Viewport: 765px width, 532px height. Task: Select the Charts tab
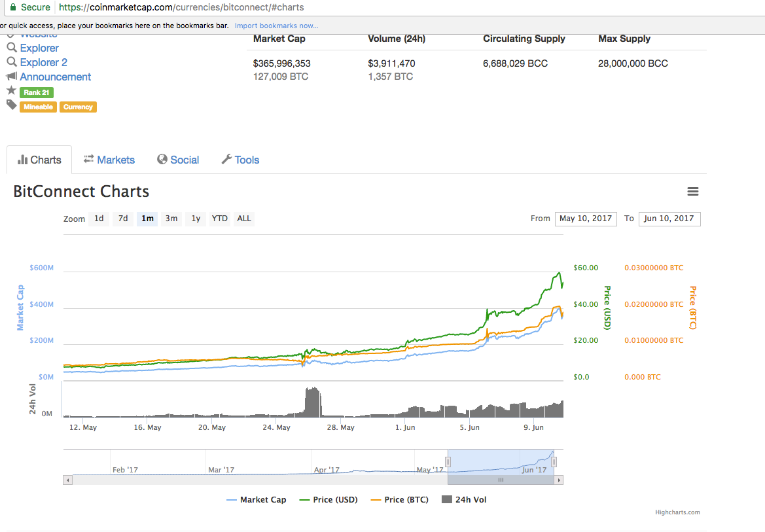[x=39, y=160]
